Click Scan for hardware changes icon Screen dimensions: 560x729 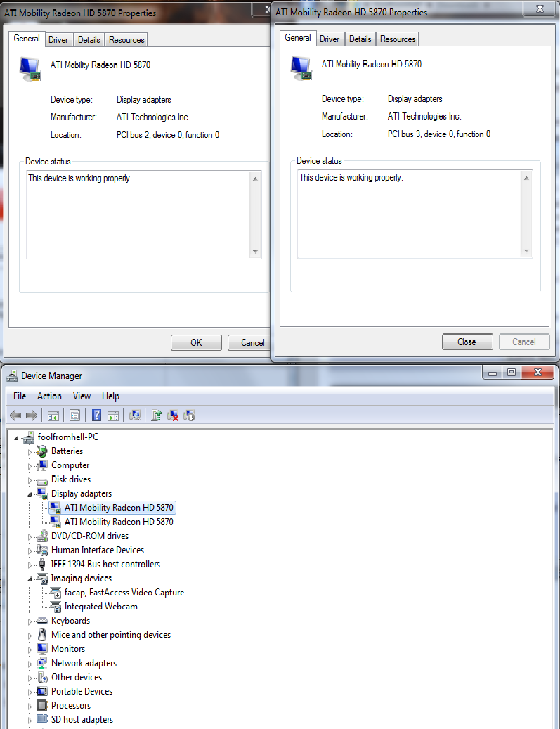coord(135,415)
